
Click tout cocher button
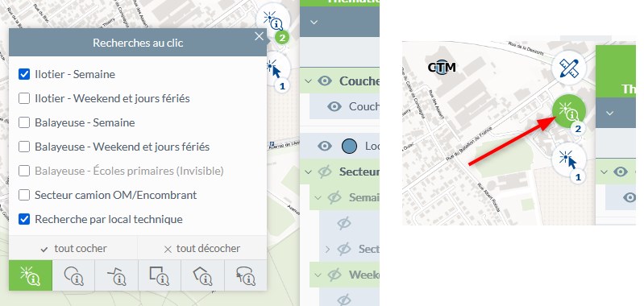pyautogui.click(x=74, y=249)
